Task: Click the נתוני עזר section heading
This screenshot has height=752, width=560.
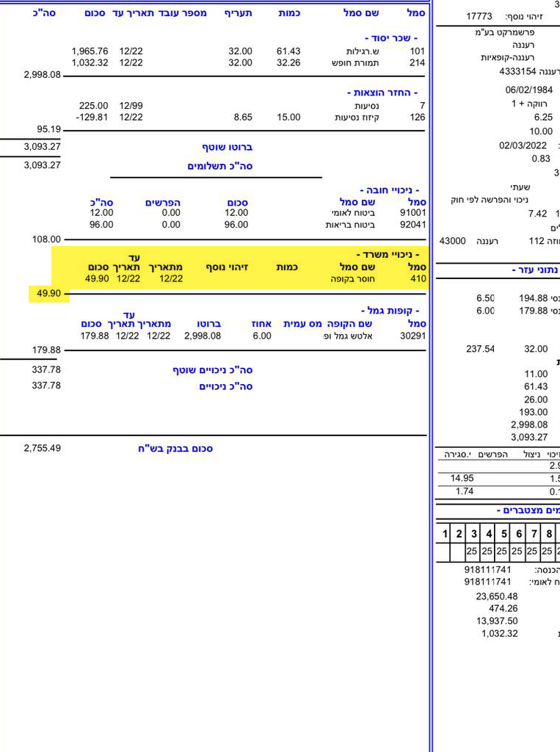Action: pos(536,270)
